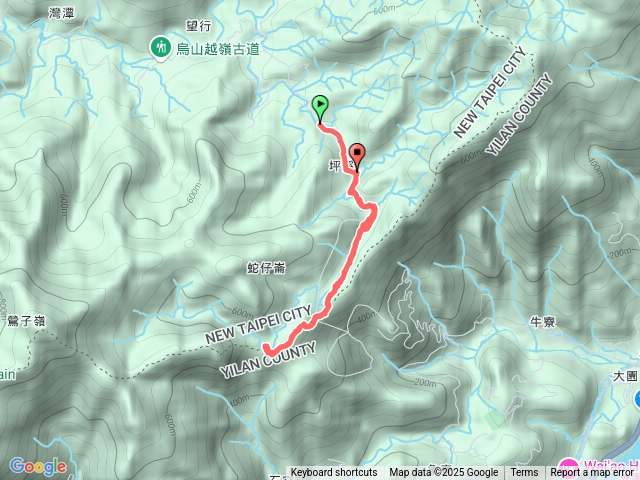The height and width of the screenshot is (480, 640).
Task: Open the Terms link
Action: click(x=524, y=473)
